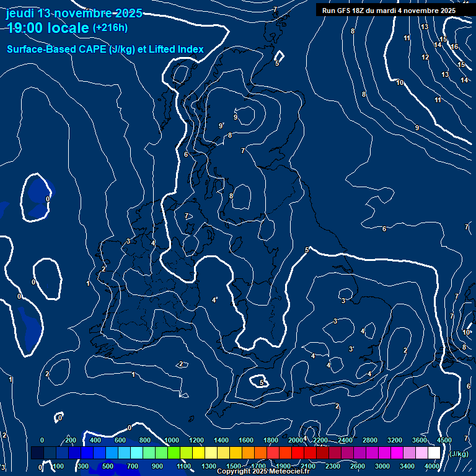Click the '400' legend label
This screenshot has width=476, height=476.
coord(95,440)
